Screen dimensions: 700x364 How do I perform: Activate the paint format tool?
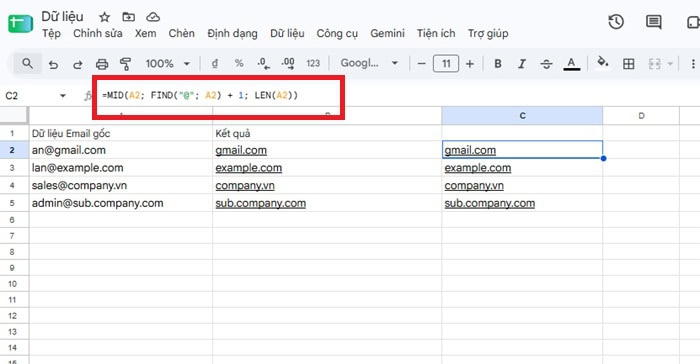(125, 64)
